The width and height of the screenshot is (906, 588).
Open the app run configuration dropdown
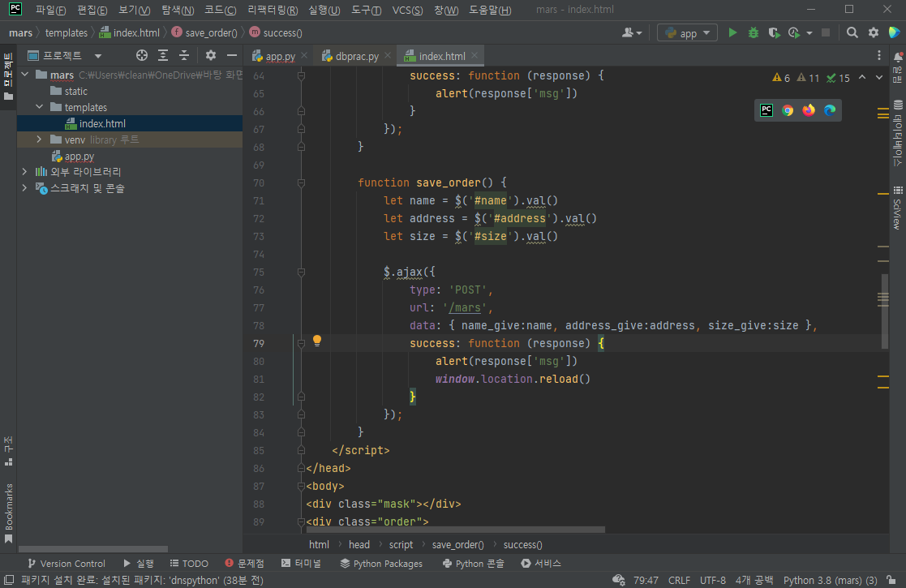tap(687, 33)
